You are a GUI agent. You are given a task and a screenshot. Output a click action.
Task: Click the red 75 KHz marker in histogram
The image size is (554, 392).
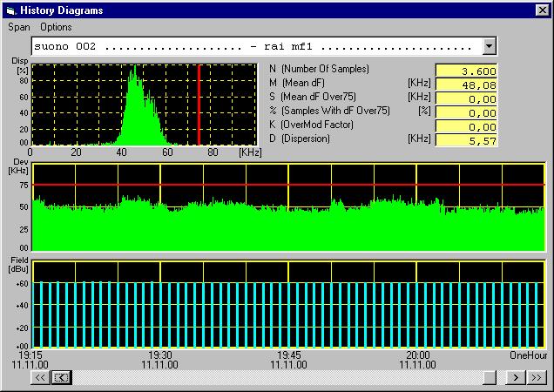click(199, 105)
